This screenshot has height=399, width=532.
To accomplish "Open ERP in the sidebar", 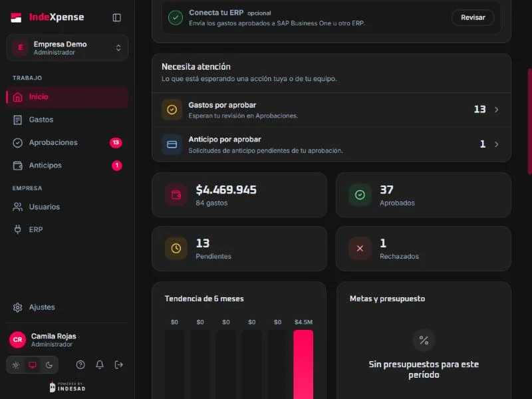I will (67, 229).
